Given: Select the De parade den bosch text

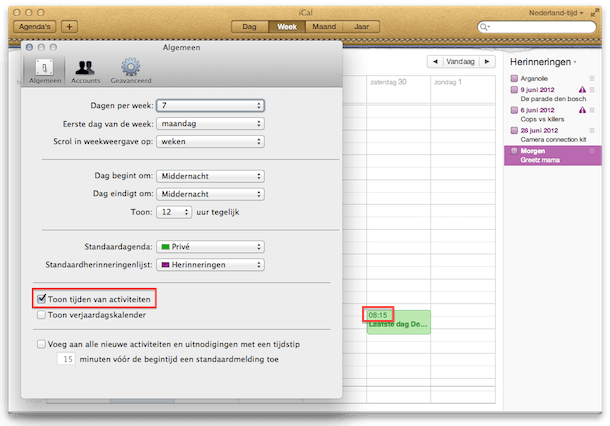Looking at the screenshot, I should coord(553,99).
